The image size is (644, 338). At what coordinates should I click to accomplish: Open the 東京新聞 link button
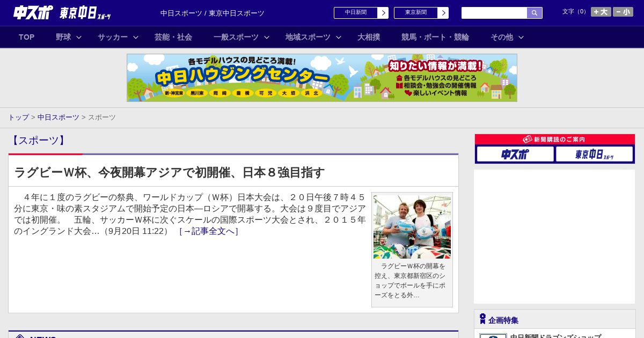pyautogui.click(x=416, y=13)
